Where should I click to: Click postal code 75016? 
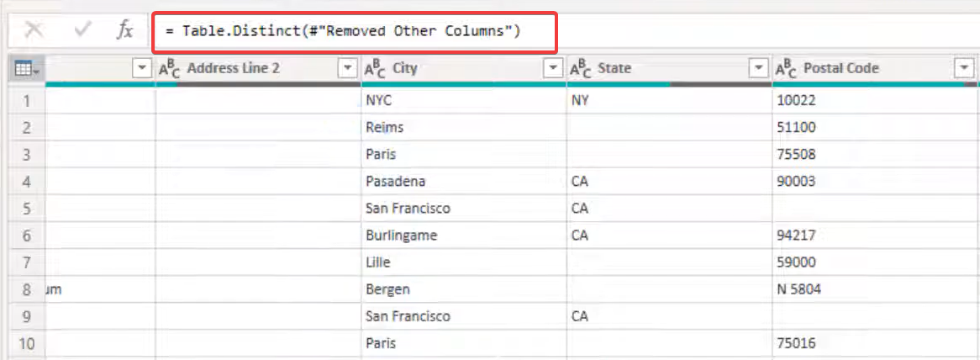876,343
